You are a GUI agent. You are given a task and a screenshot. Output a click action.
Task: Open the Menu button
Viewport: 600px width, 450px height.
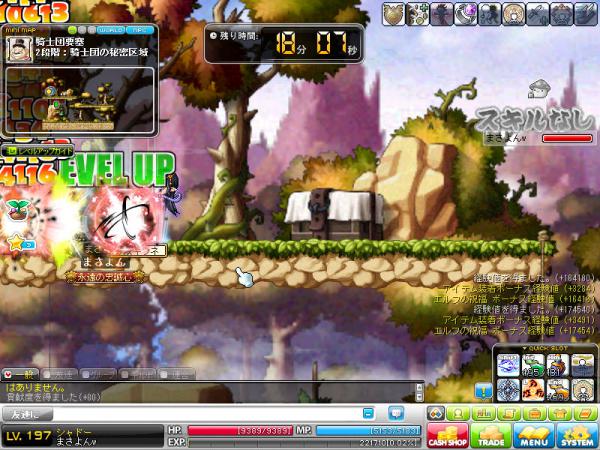534,436
